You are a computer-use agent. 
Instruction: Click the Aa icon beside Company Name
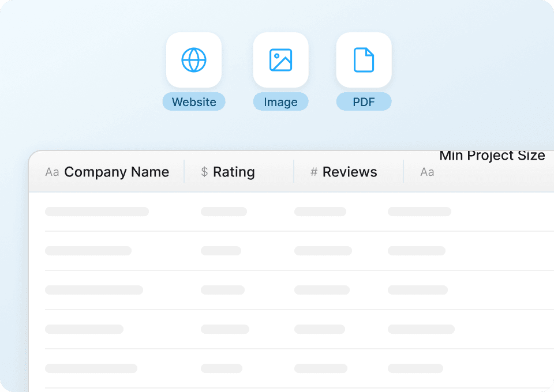coord(52,172)
